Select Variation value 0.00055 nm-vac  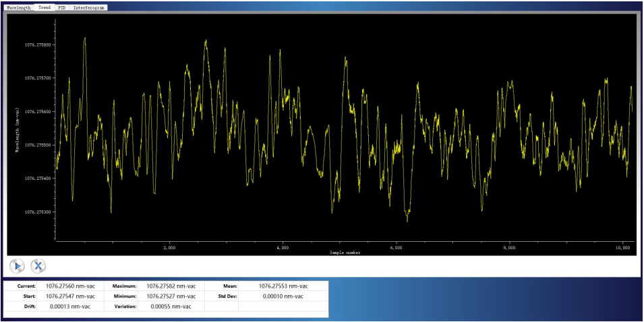pyautogui.click(x=171, y=306)
